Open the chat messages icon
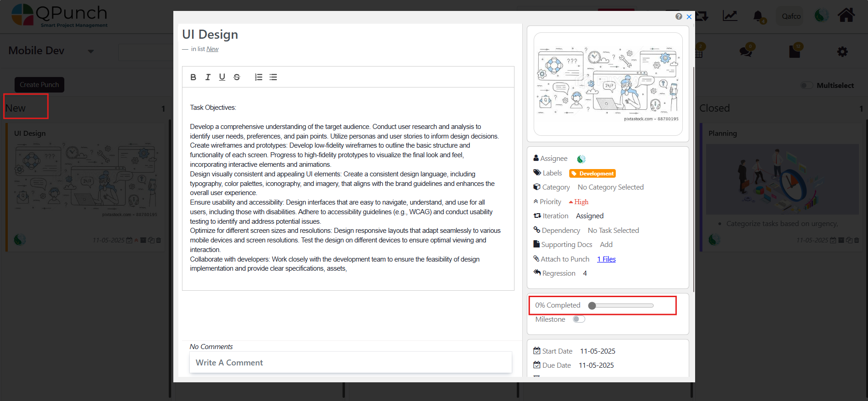 click(746, 51)
